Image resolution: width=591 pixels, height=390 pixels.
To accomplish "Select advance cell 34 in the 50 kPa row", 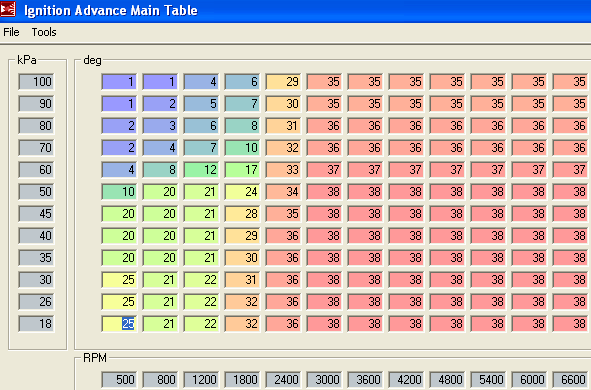I will [283, 191].
